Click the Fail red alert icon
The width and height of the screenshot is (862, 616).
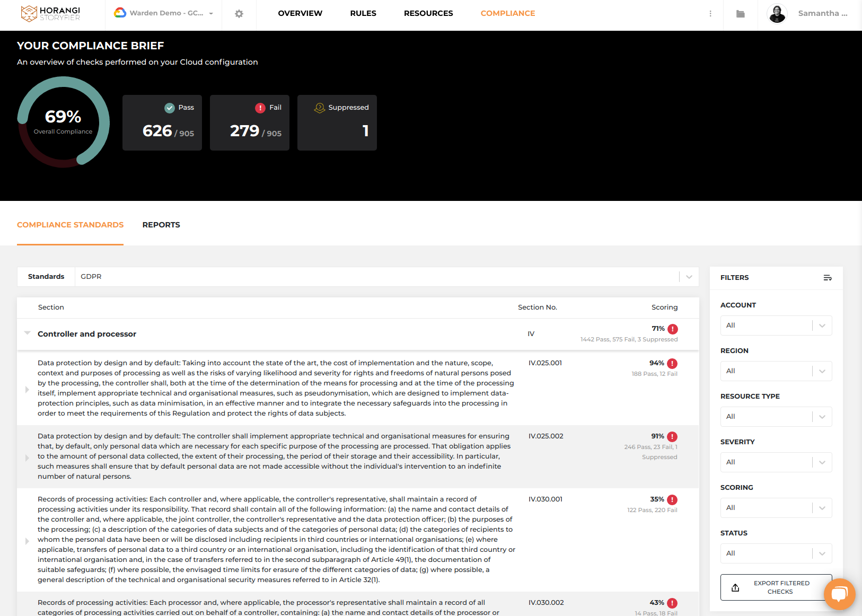coord(260,108)
